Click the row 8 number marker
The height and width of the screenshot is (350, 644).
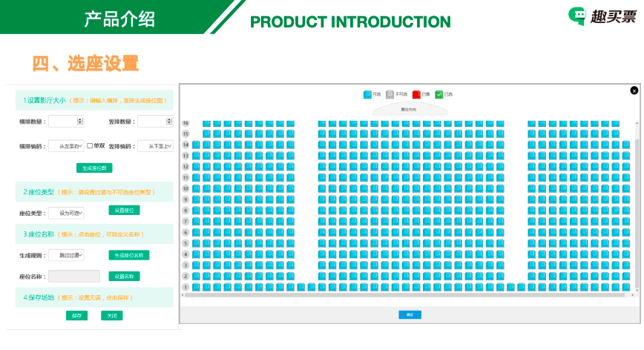click(x=185, y=211)
